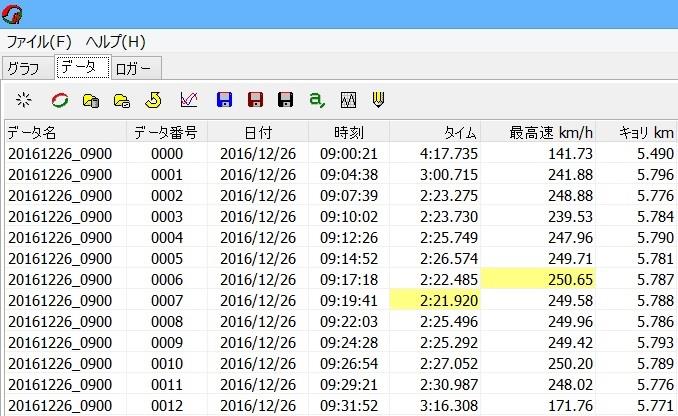
Task: Click data number 0012 cell
Action: tap(167, 406)
